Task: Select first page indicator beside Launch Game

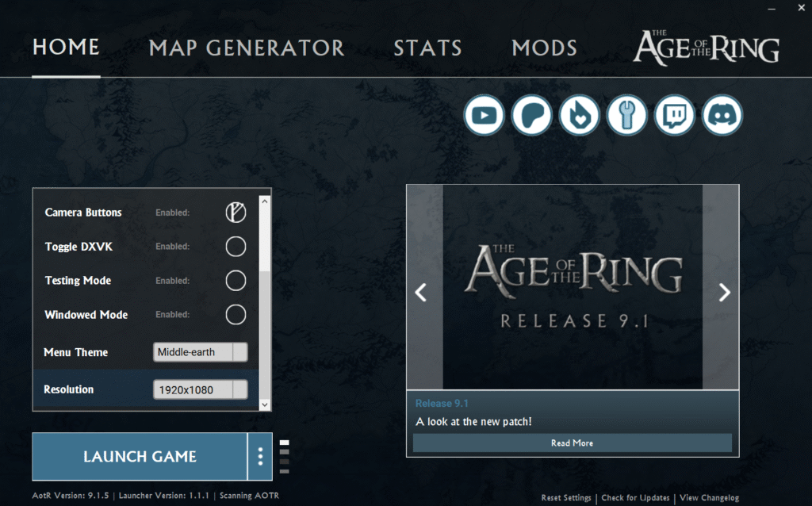Action: tap(285, 443)
